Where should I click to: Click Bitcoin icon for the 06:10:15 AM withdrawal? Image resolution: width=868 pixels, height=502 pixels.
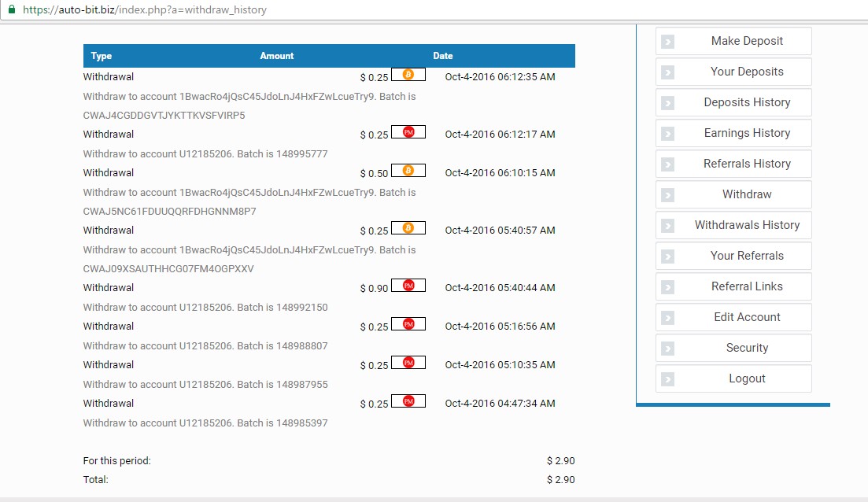pos(408,171)
